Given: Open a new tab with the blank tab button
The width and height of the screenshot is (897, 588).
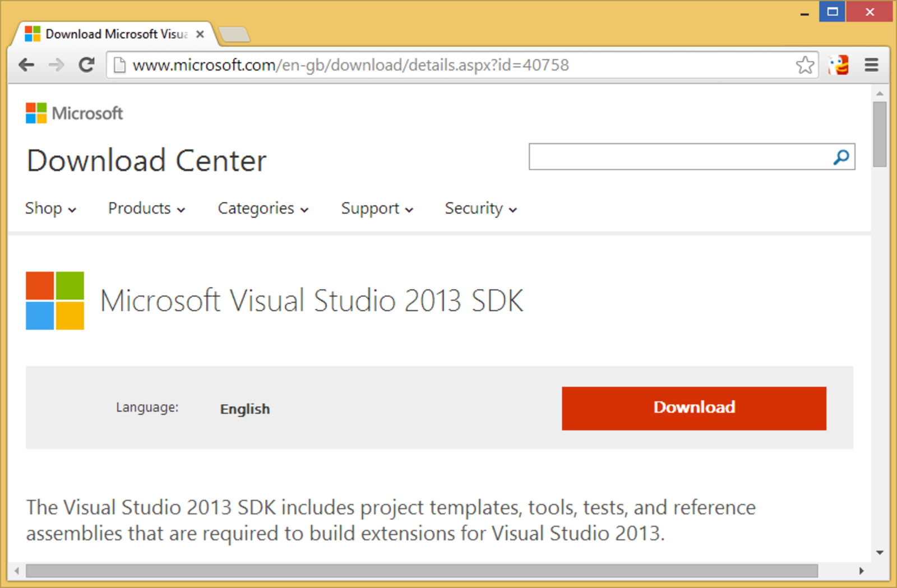Looking at the screenshot, I should click(x=234, y=35).
